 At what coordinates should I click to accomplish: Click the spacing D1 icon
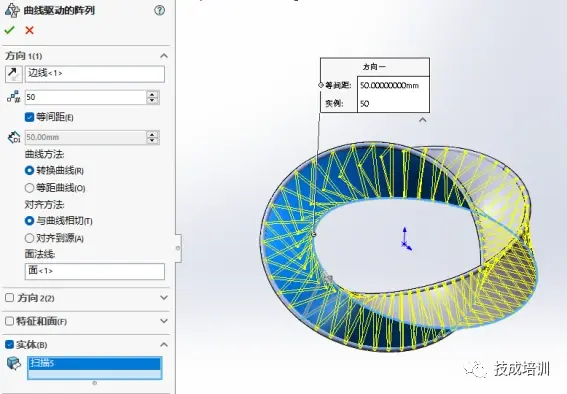point(14,137)
